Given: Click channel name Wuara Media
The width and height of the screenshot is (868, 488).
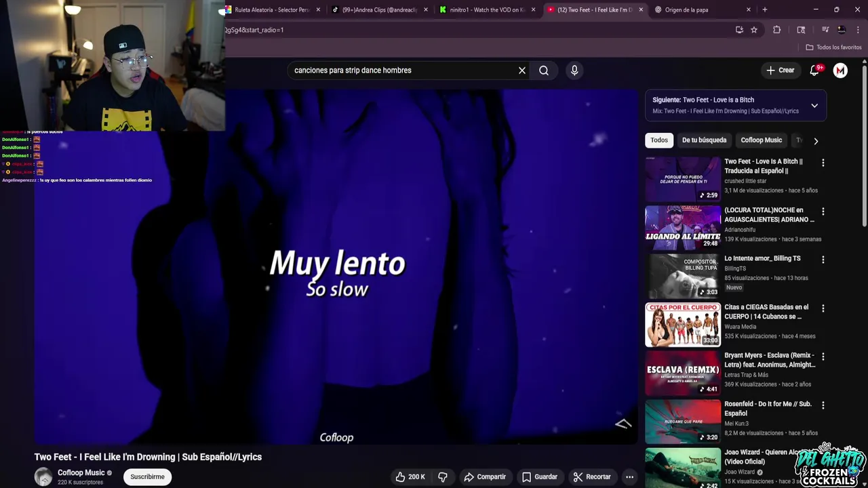Looking at the screenshot, I should 742,327.
